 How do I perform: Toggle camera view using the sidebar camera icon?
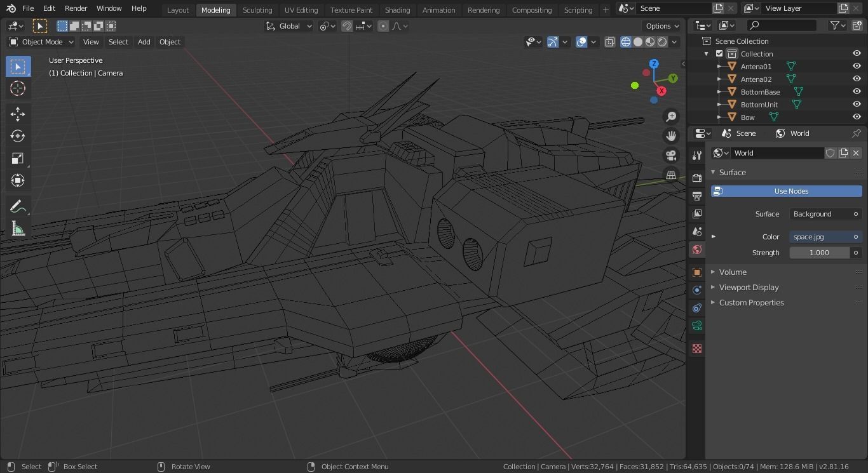pos(671,155)
